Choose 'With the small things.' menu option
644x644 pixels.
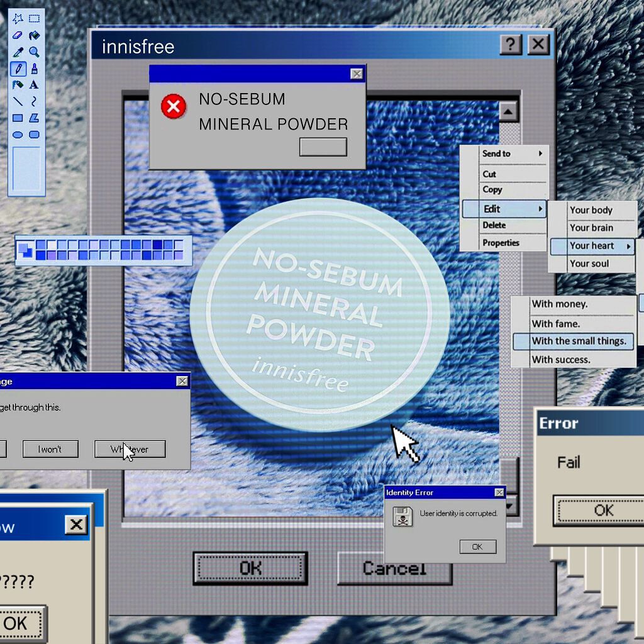click(579, 341)
